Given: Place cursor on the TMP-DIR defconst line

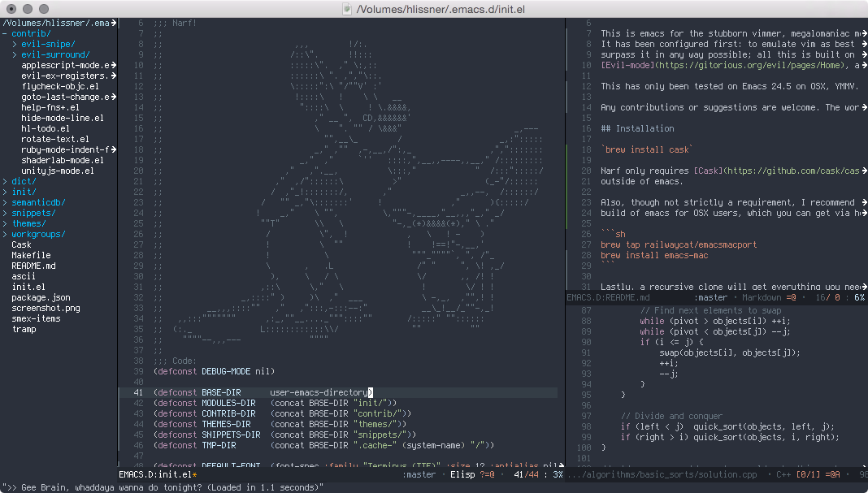Looking at the screenshot, I should point(323,445).
